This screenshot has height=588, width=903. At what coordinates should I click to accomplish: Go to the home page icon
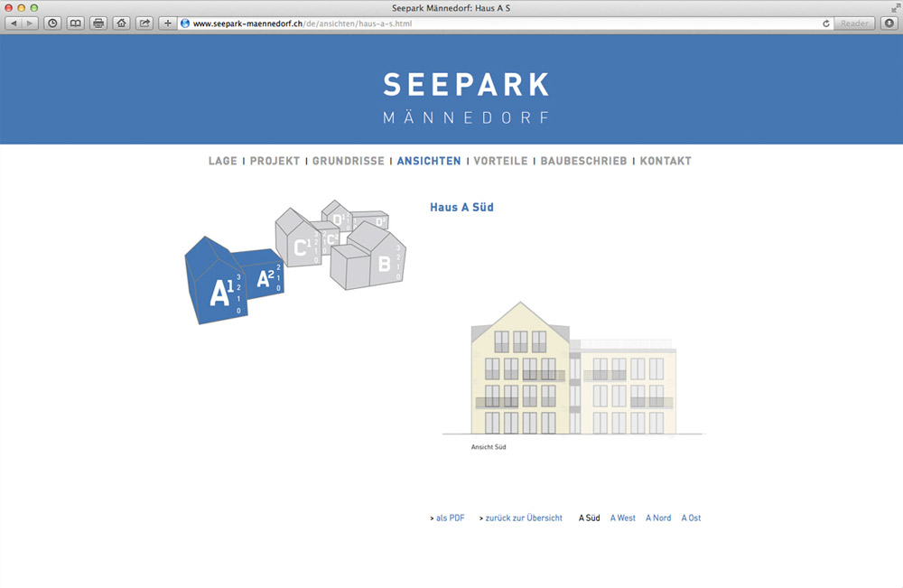[122, 23]
